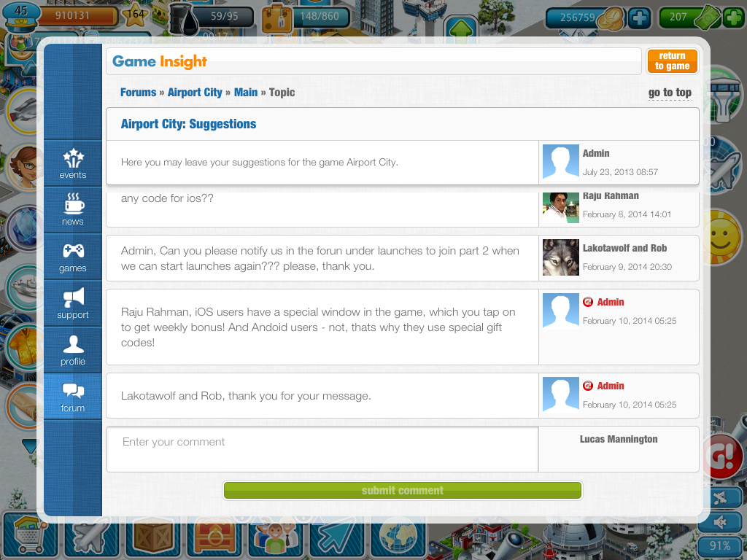This screenshot has width=747, height=560.
Task: Toggle the muted speaker sound button
Action: click(721, 522)
